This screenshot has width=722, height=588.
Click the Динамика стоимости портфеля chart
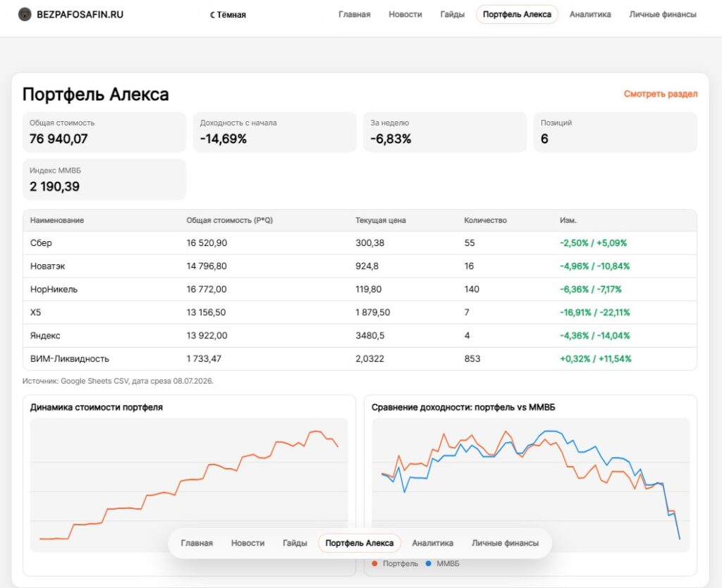click(189, 485)
